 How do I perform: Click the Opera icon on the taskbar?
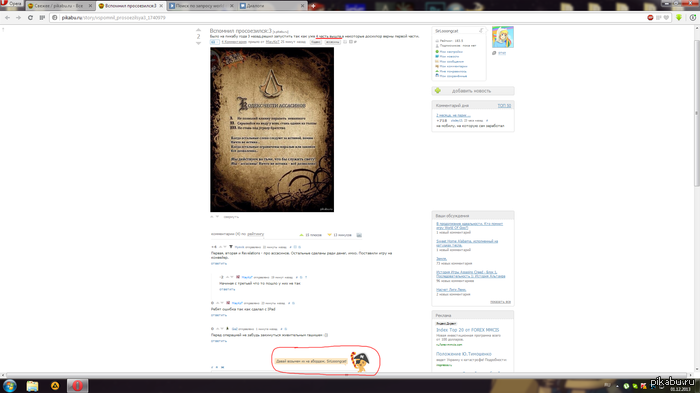pyautogui.click(x=78, y=386)
